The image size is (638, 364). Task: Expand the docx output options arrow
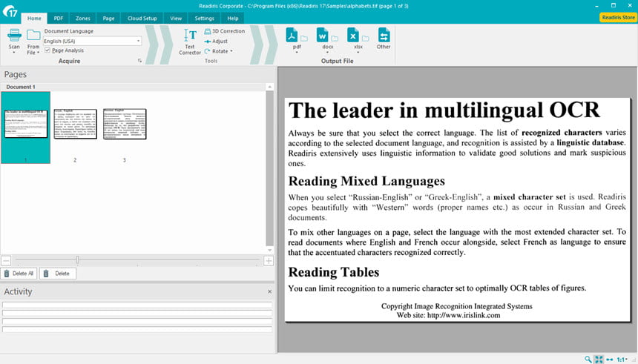328,53
